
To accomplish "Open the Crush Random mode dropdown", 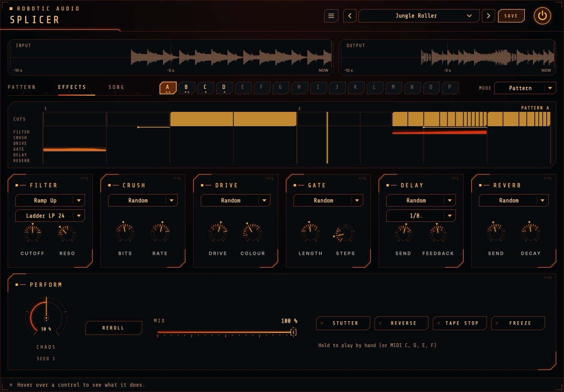I will (143, 200).
